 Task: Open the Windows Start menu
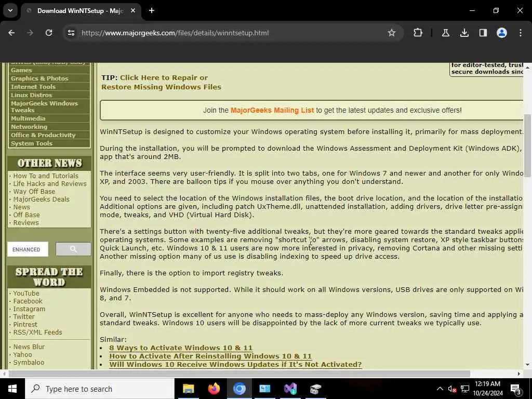(x=12, y=389)
